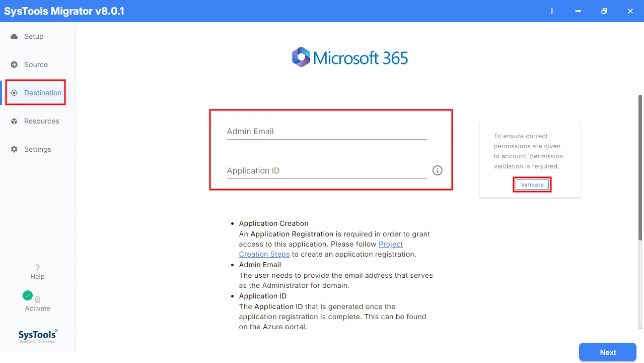Focus the Application ID input field

(x=327, y=170)
